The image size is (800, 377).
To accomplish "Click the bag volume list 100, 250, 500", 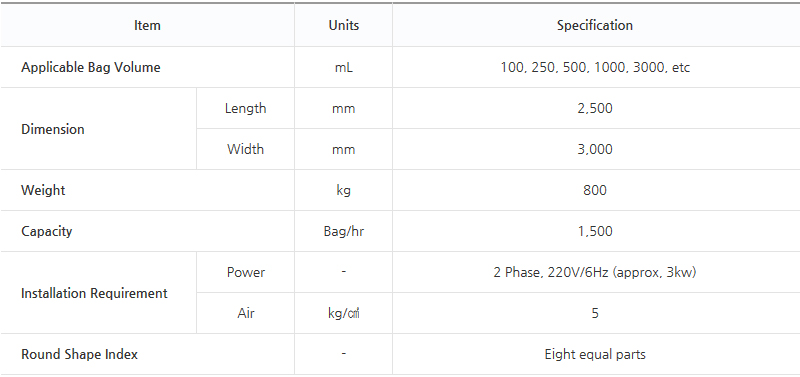I will [x=595, y=67].
